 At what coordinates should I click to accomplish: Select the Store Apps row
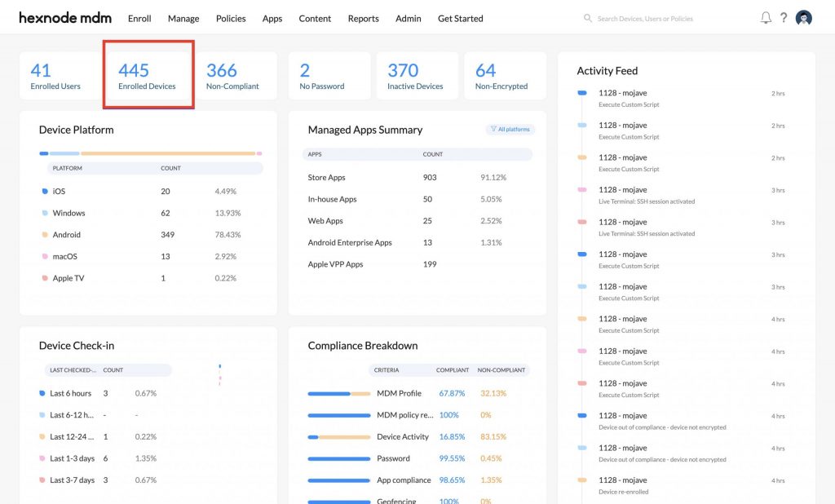click(x=417, y=178)
